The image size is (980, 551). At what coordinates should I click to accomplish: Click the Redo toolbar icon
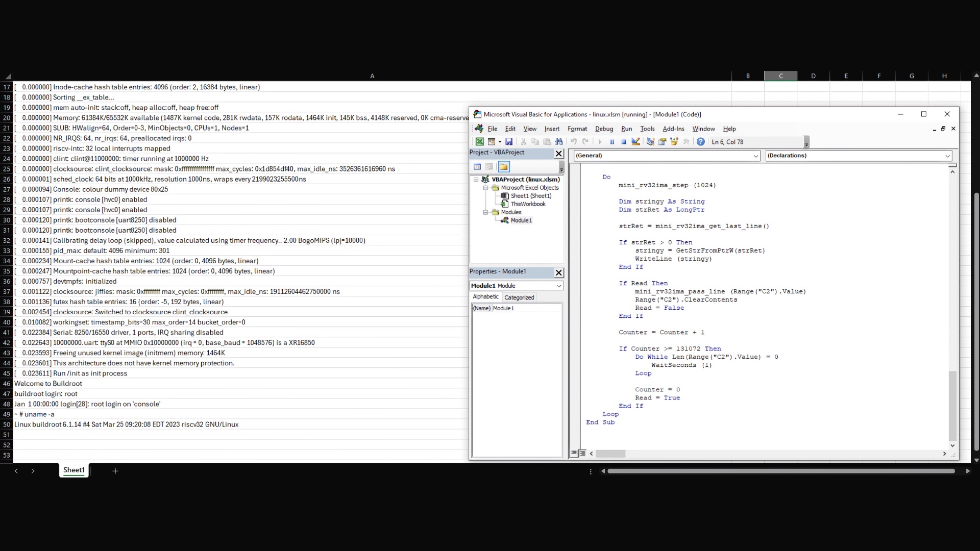585,142
